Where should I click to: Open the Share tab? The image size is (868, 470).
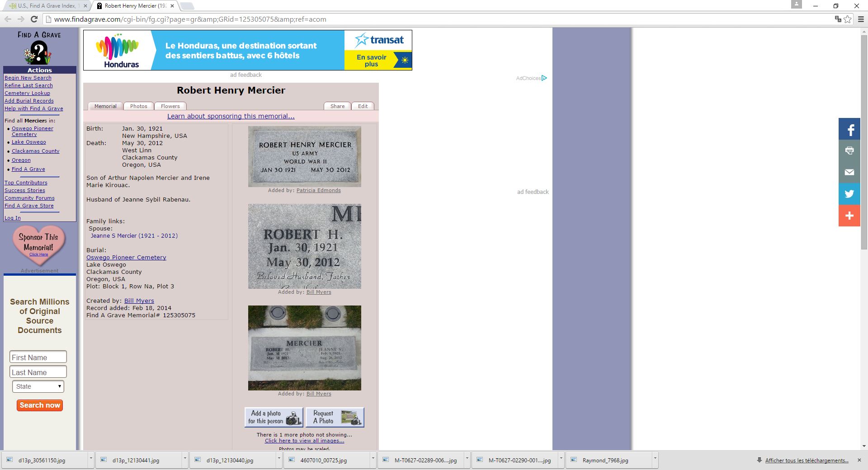pyautogui.click(x=337, y=106)
